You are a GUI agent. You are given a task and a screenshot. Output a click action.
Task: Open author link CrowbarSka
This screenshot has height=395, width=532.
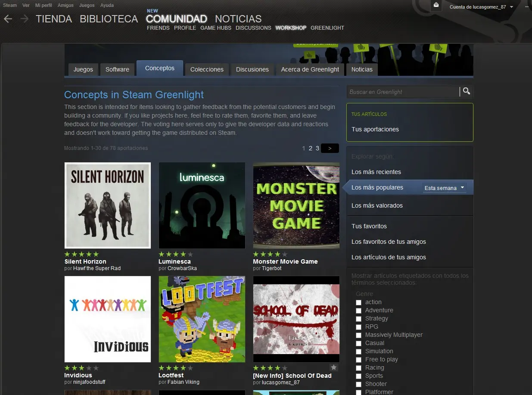pyautogui.click(x=182, y=268)
